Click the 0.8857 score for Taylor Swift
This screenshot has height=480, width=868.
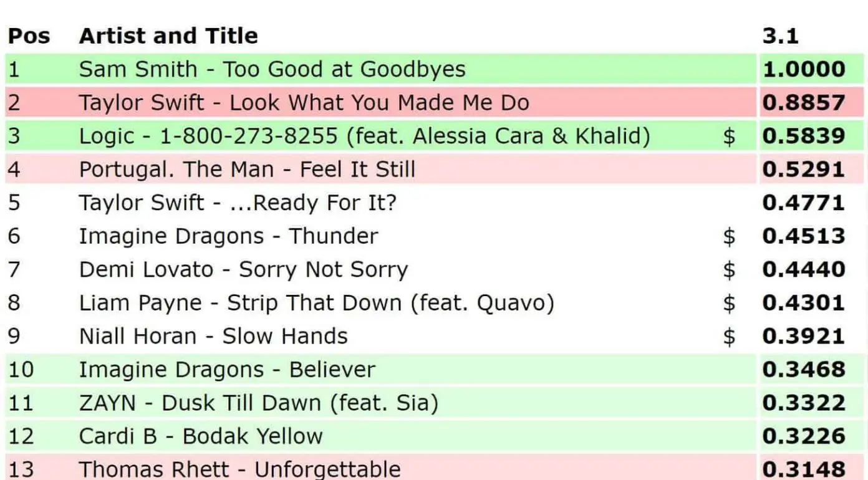[804, 103]
